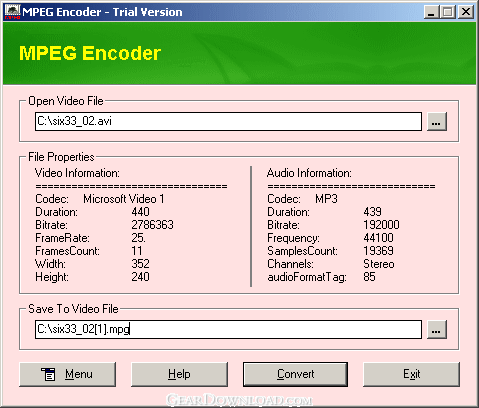Browse for the output save location
This screenshot has width=479, height=408.
coord(437,330)
